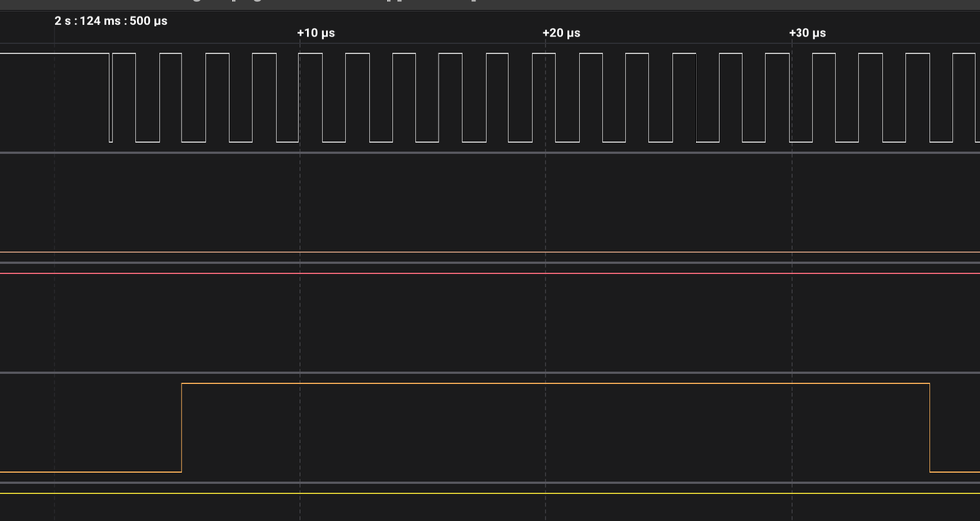
Task: Click the +20 µs time marker label
Action: click(561, 33)
